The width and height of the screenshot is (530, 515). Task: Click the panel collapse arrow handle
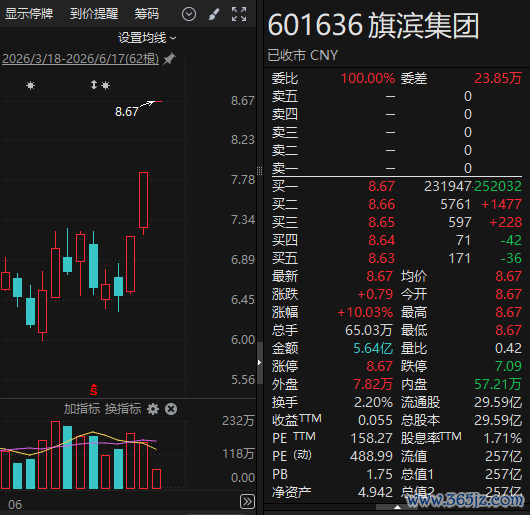coord(259,363)
